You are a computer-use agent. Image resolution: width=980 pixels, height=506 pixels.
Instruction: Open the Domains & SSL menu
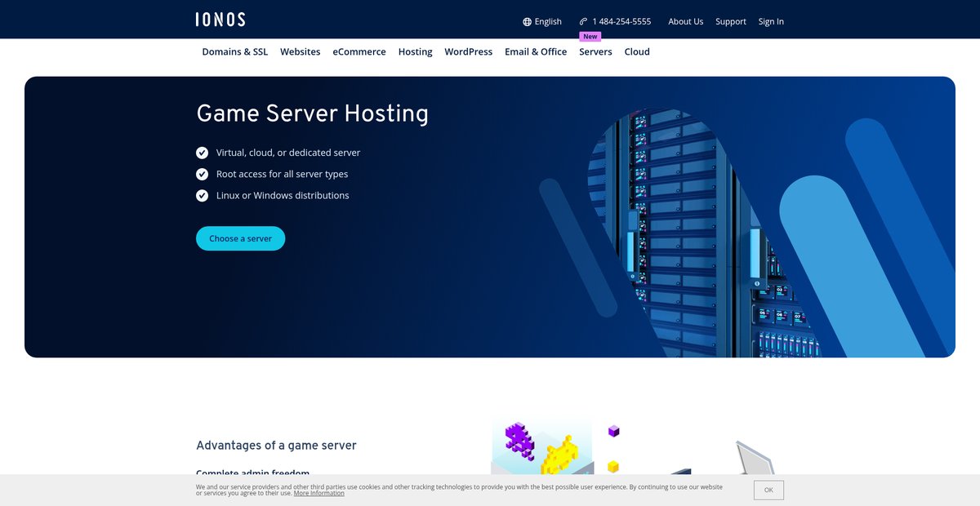click(x=235, y=51)
